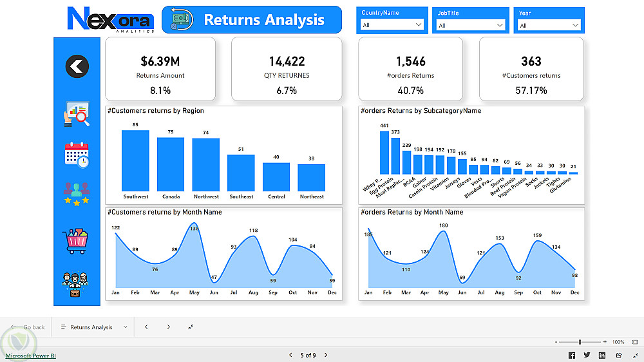Open the Returns Analysis page selector
Image resolution: width=644 pixels, height=362 pixels.
click(x=94, y=327)
